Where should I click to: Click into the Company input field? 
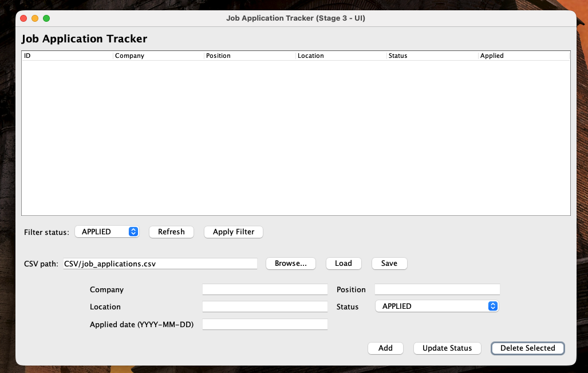click(x=265, y=289)
